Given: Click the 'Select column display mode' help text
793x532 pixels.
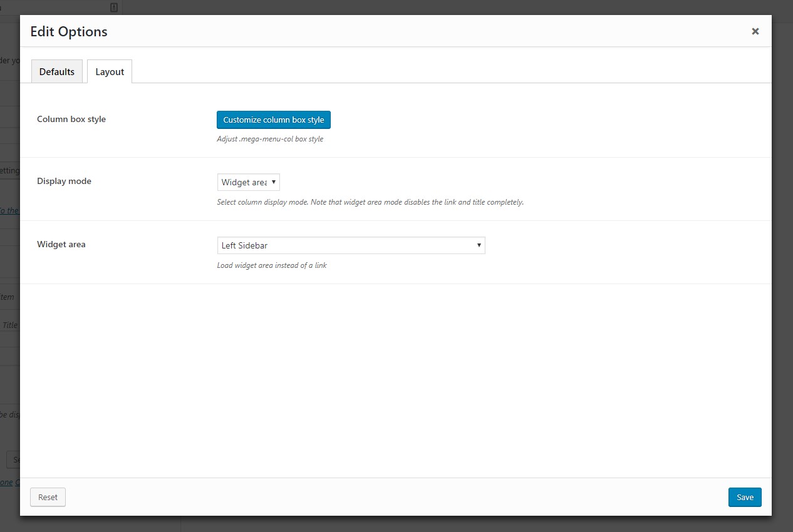Looking at the screenshot, I should 370,202.
